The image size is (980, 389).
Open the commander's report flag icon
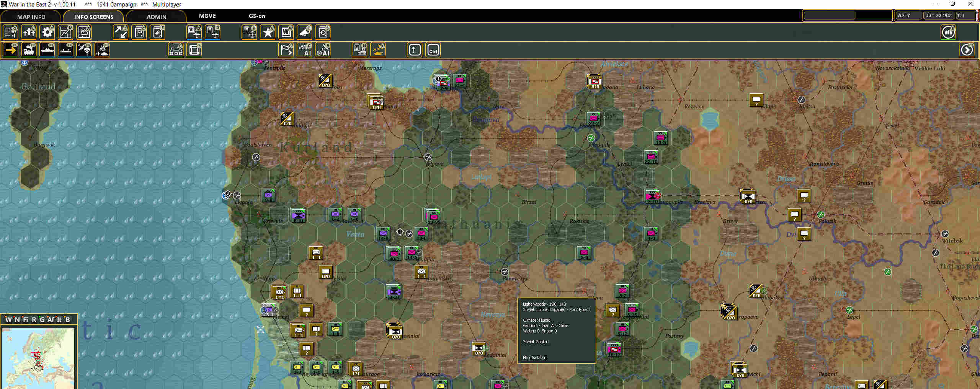click(139, 32)
